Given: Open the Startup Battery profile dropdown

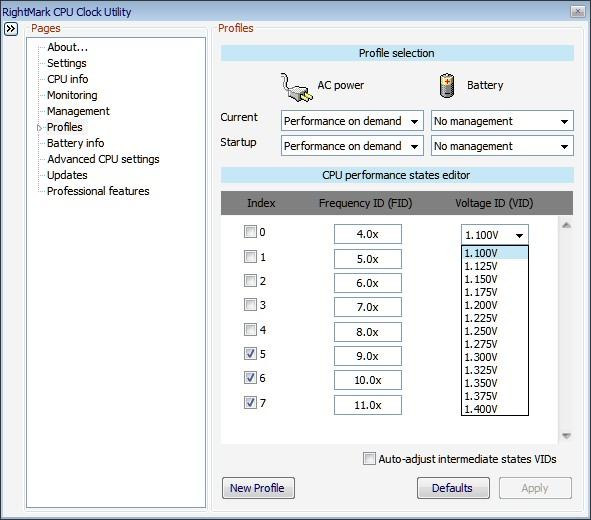Looking at the screenshot, I should point(502,146).
